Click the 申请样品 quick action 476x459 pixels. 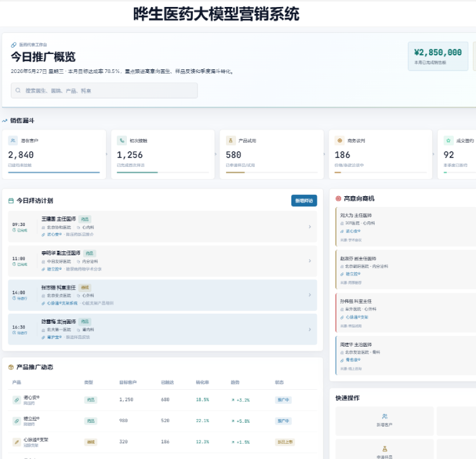[385, 449]
